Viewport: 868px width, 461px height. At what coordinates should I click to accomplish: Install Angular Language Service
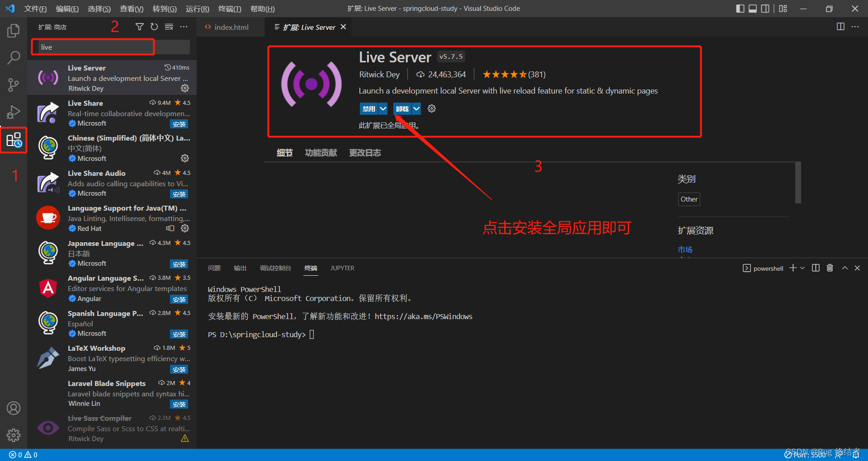[x=179, y=299]
